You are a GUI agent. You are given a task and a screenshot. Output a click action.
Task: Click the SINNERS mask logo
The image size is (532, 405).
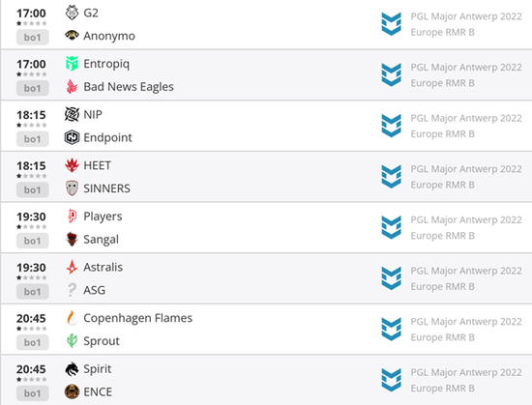pos(72,188)
